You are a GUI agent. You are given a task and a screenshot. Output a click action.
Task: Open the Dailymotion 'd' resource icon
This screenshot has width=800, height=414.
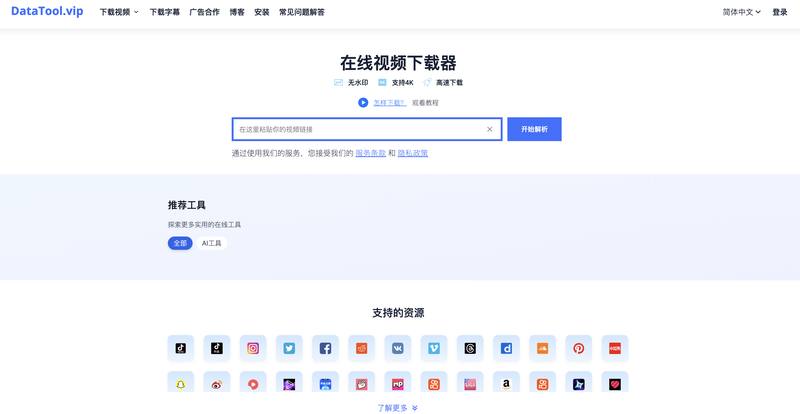click(507, 348)
